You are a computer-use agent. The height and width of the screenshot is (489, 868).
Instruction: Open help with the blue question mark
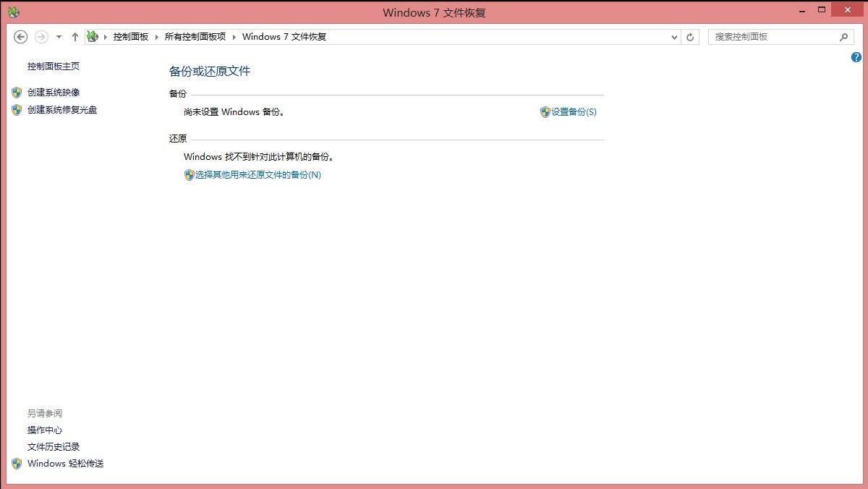tap(856, 57)
